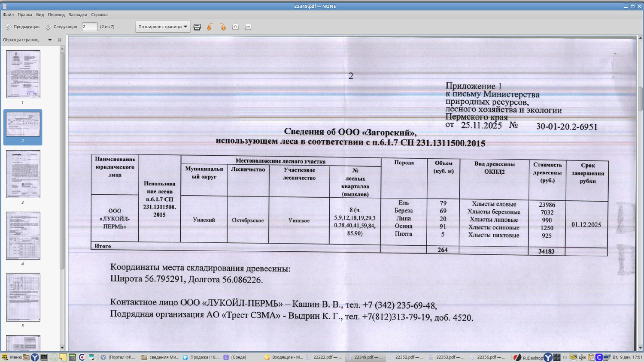Select page 4 thumbnail in the sidebar
Screen dimensions: 644x362
click(x=23, y=236)
